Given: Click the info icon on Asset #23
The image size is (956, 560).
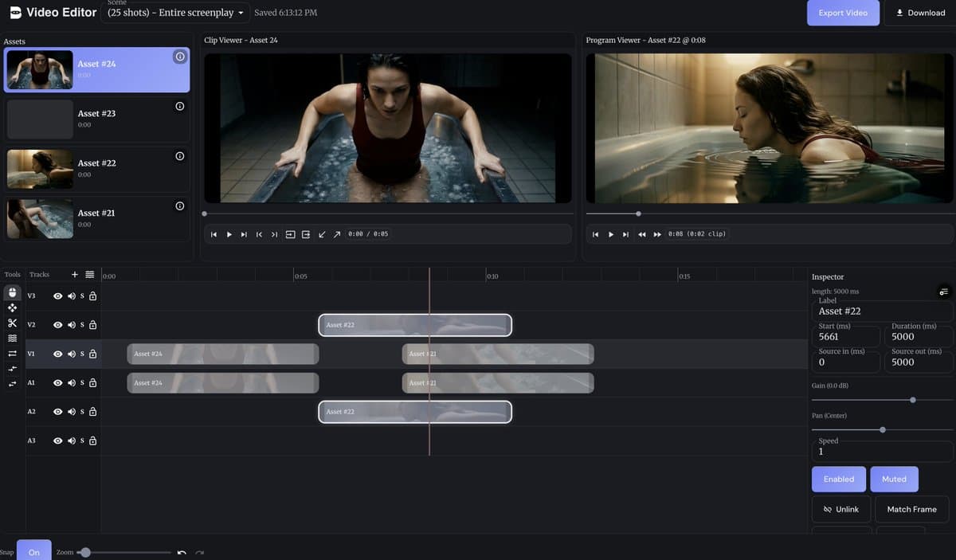Looking at the screenshot, I should tap(179, 105).
